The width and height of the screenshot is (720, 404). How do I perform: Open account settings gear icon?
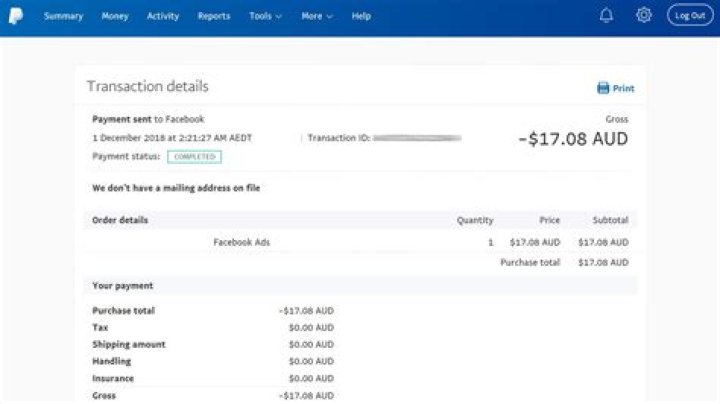pyautogui.click(x=644, y=15)
